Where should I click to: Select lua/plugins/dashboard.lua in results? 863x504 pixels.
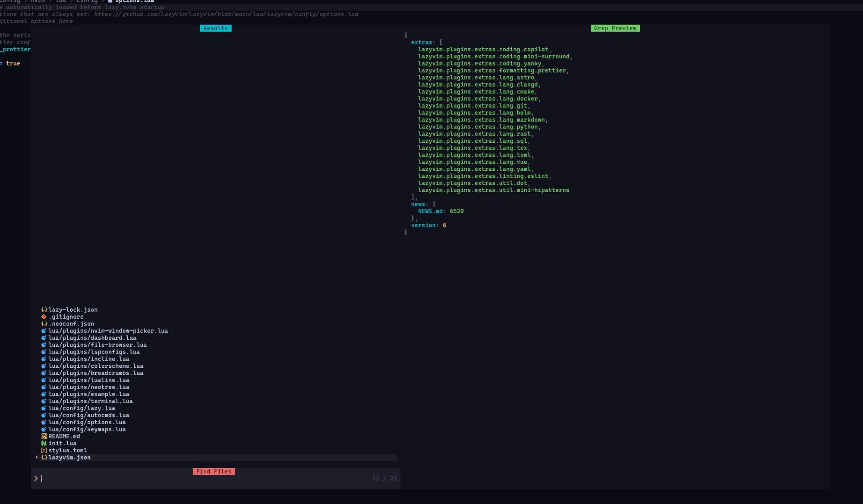click(x=92, y=338)
